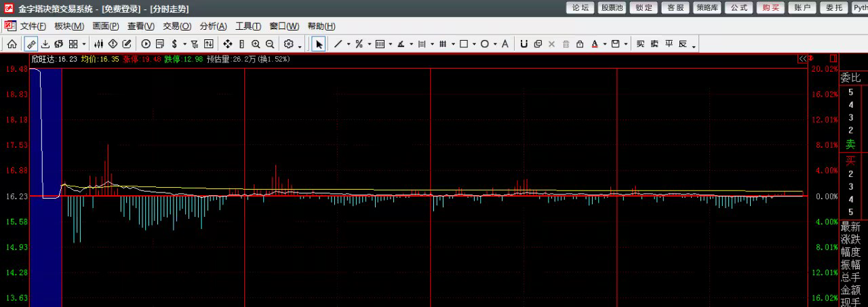Select the text annotation 'A' tool

[505, 44]
